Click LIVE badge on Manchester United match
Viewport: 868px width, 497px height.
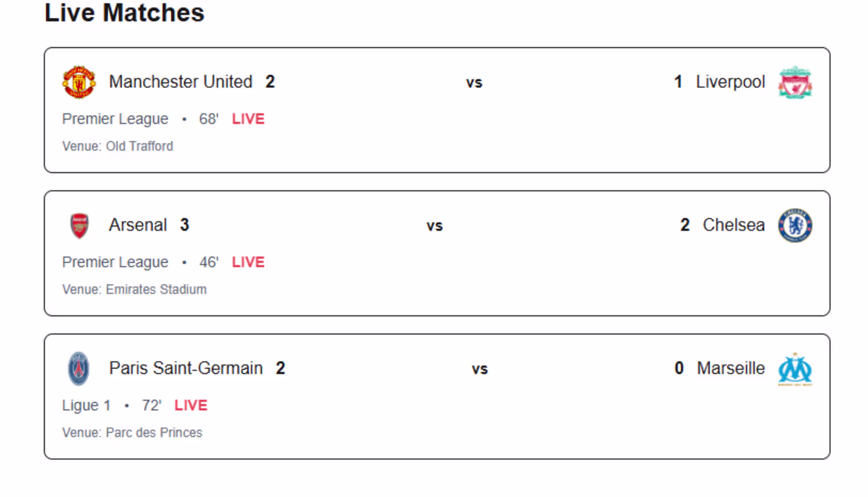248,119
